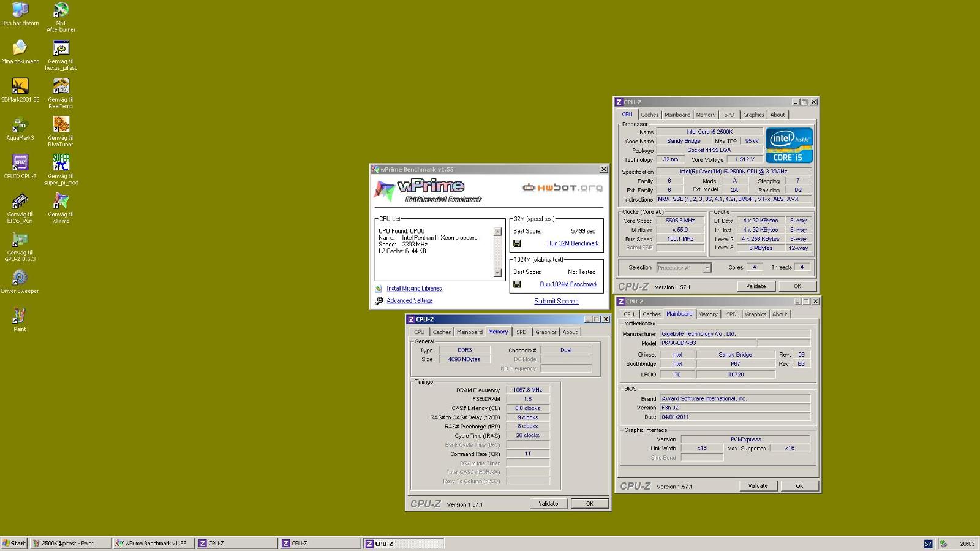Select the GPU-Z.0.5.3 shortcut icon
The height and width of the screenshot is (551, 980).
tap(20, 246)
